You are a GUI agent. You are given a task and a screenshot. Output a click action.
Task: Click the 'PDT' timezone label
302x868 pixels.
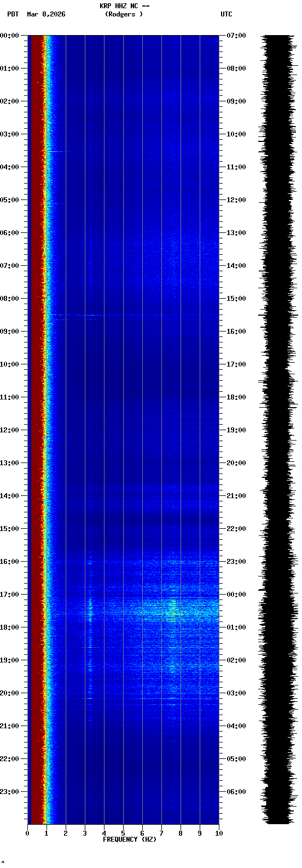click(13, 14)
